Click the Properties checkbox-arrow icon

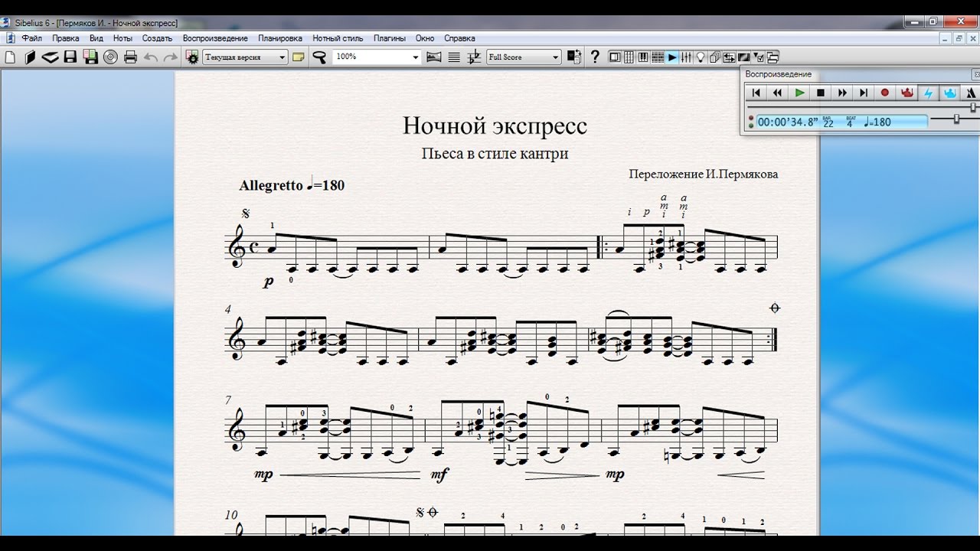tap(759, 57)
